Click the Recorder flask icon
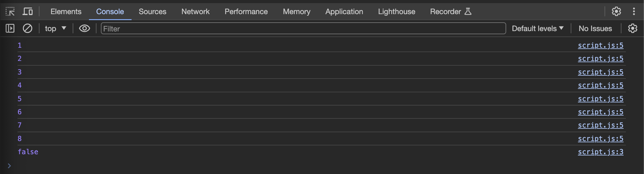644x174 pixels. [468, 12]
